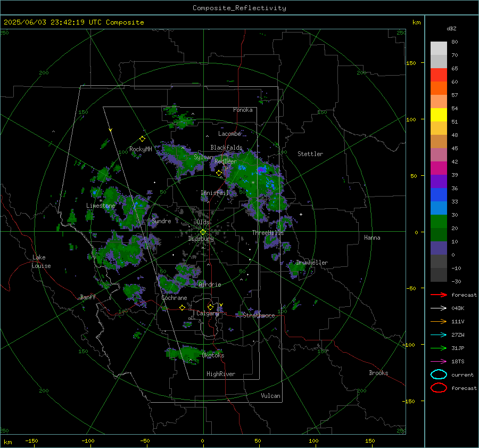Select the Brooks town label
The height and width of the screenshot is (448, 479).
point(378,373)
